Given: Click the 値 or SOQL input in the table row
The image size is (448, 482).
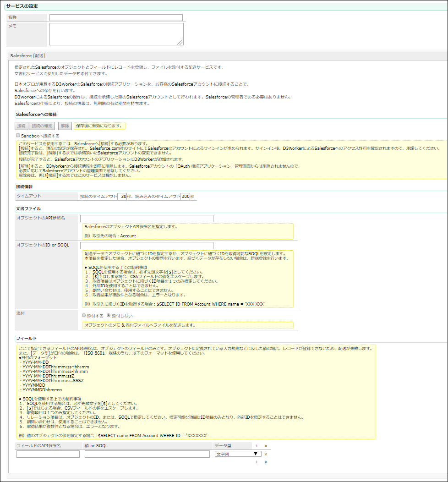Looking at the screenshot, I should click(147, 454).
